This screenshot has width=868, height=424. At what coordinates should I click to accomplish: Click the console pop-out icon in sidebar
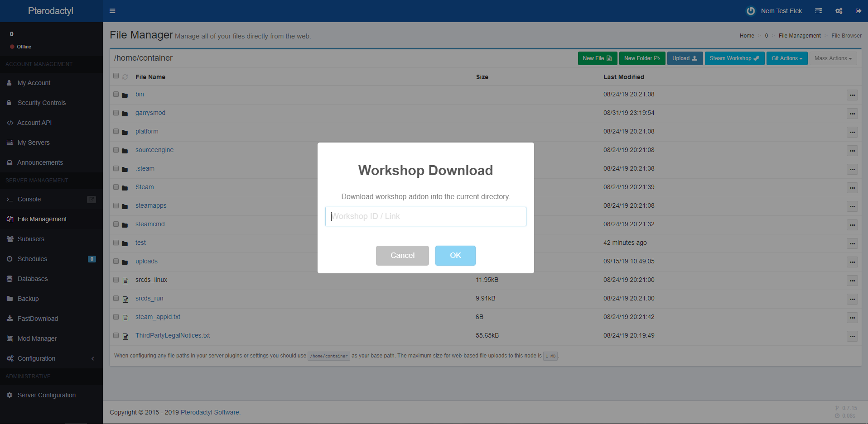[x=91, y=200]
